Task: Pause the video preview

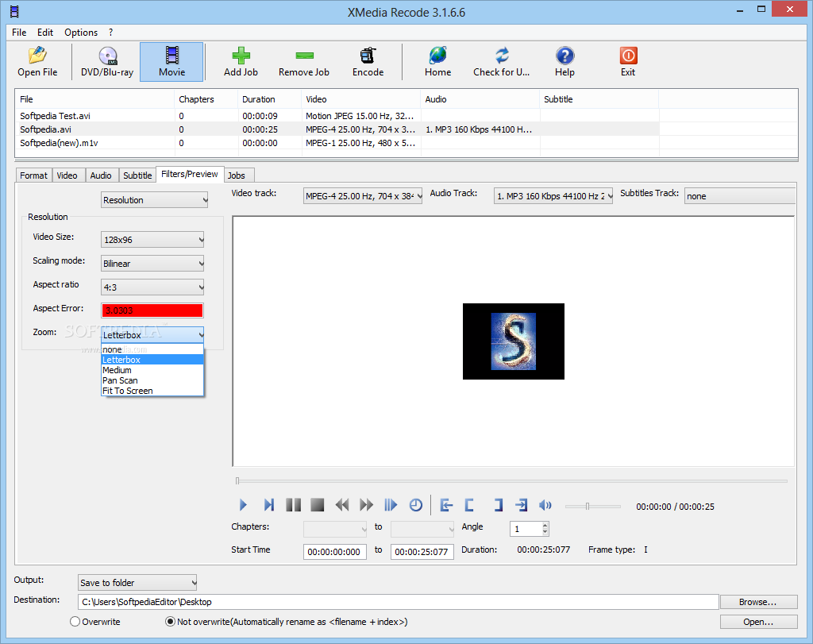Action: coord(294,505)
